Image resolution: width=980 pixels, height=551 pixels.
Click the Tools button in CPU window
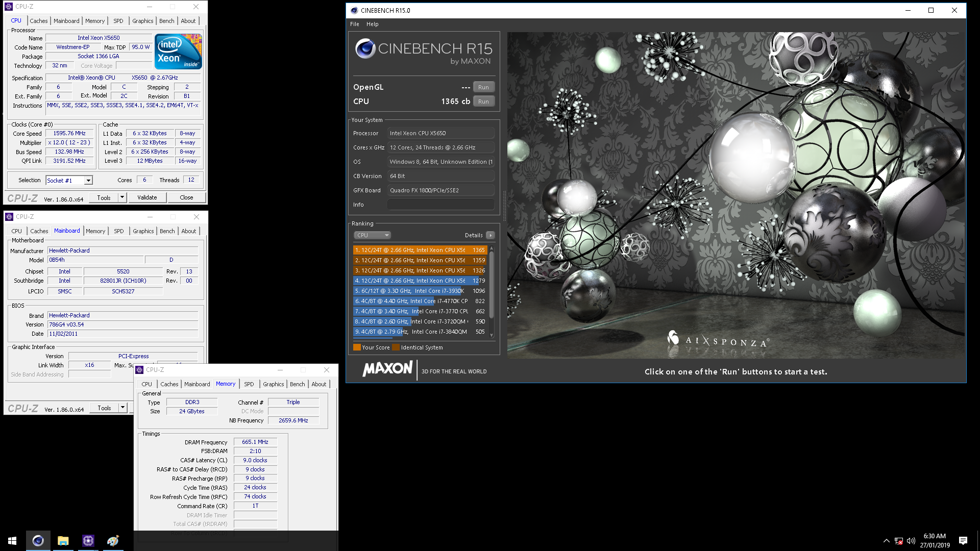pyautogui.click(x=104, y=197)
